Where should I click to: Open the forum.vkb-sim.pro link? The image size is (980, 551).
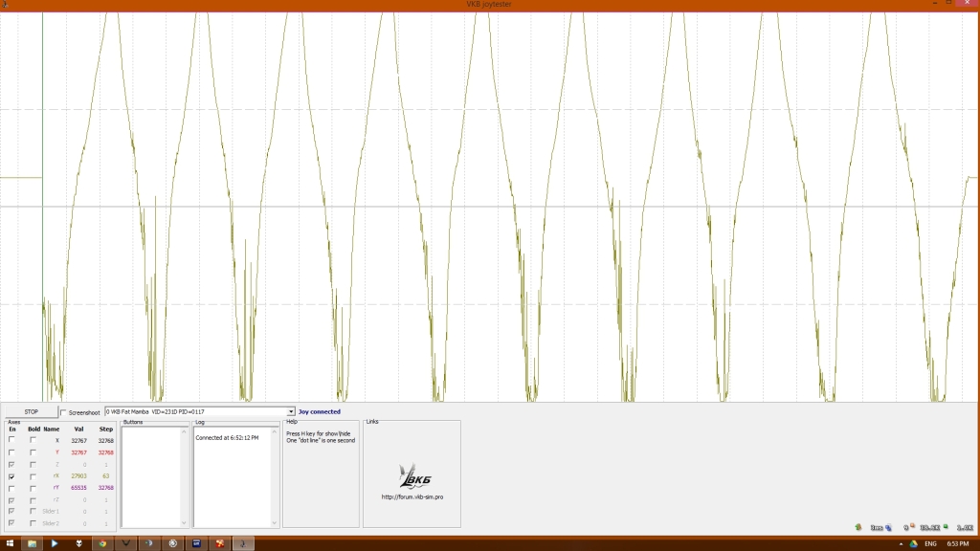(412, 496)
